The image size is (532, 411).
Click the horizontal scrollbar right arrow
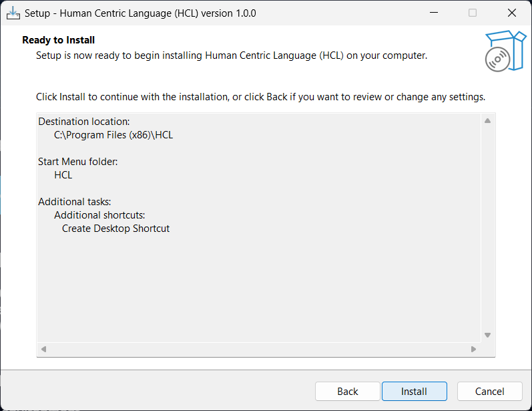(x=473, y=349)
